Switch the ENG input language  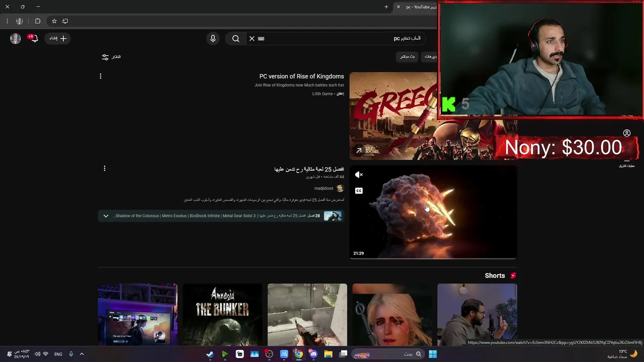pyautogui.click(x=58, y=354)
